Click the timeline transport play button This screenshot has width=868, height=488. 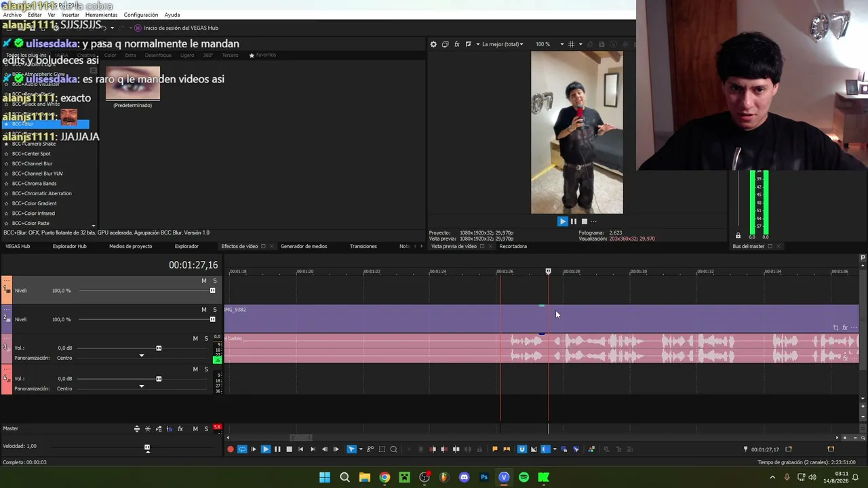tap(266, 449)
